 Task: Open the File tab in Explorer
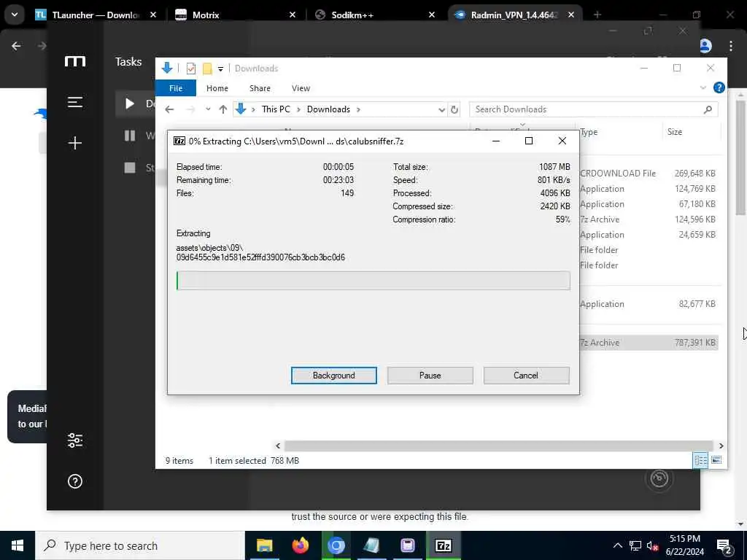coord(176,88)
